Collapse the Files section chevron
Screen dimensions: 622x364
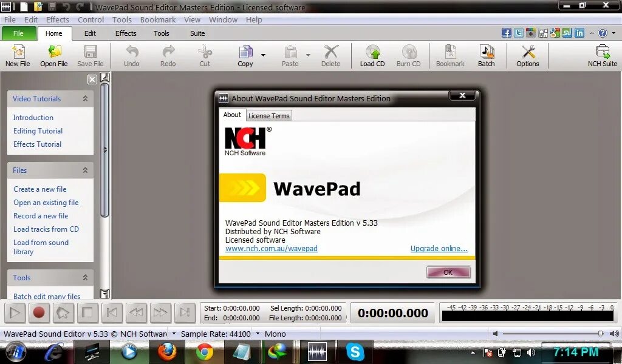pyautogui.click(x=85, y=170)
